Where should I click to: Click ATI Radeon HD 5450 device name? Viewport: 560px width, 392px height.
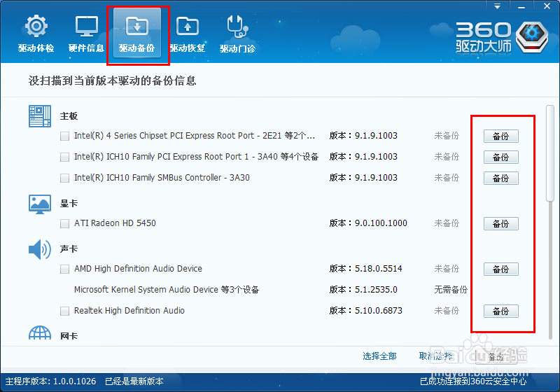115,223
